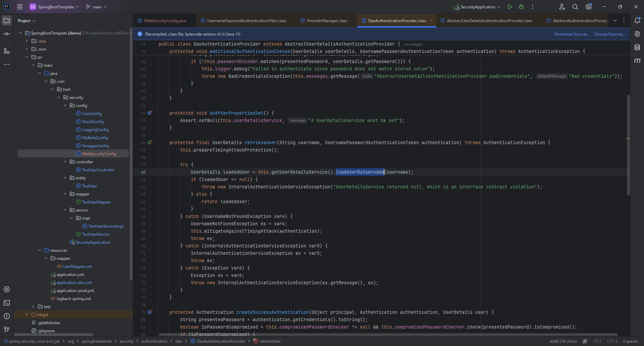The image size is (644, 346).
Task: Open the Terminal tool window
Action: (7, 303)
